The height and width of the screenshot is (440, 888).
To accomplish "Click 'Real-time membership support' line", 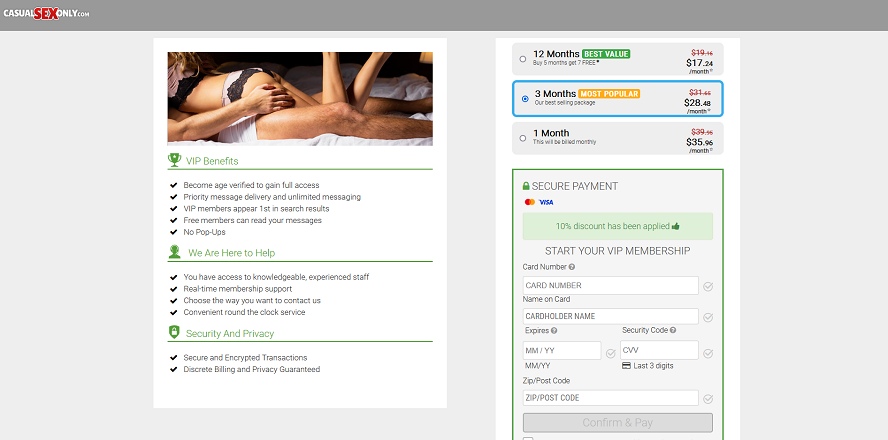I will tap(238, 289).
